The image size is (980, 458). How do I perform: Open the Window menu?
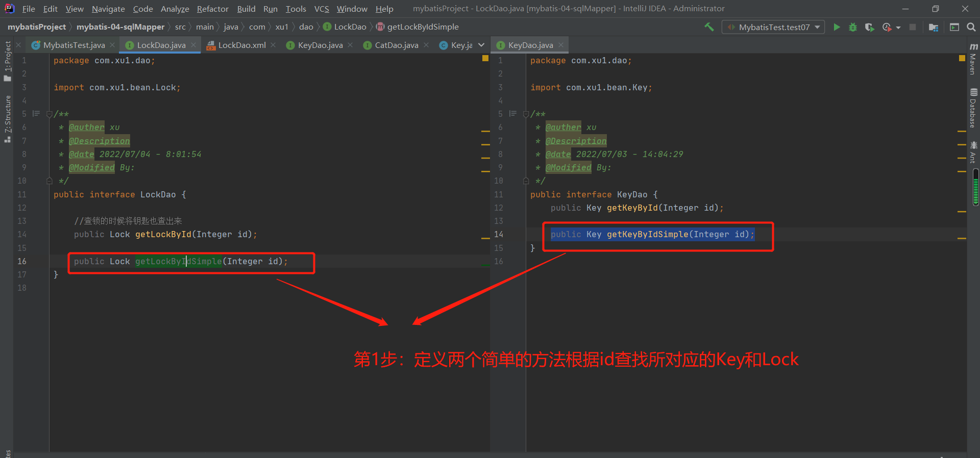352,9
